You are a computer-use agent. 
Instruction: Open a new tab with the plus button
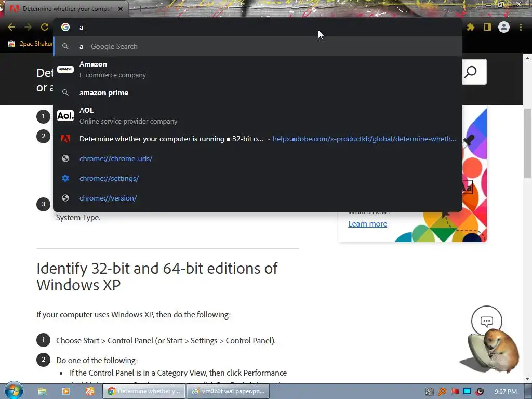[140, 9]
